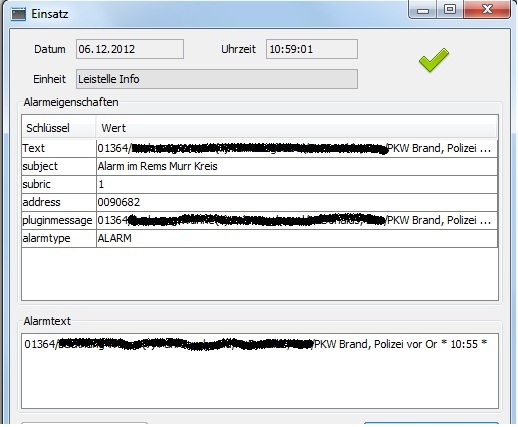
Task: Minimize the Einsatz window
Action: point(423,10)
